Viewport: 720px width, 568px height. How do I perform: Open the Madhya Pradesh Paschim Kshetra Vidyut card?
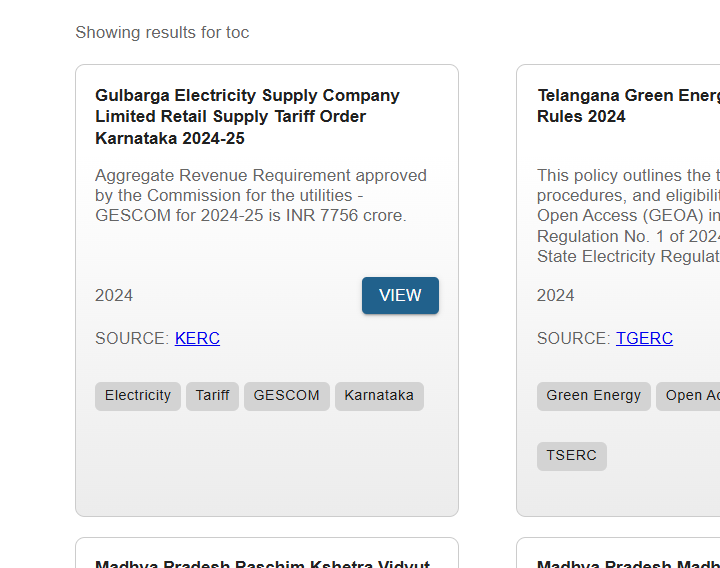[262, 561]
